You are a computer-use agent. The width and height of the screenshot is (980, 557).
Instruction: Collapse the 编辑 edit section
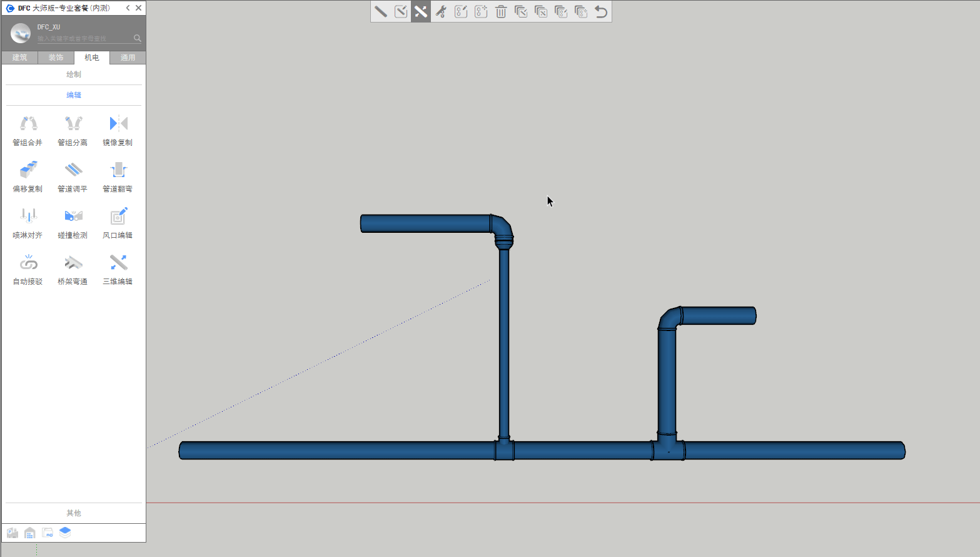(x=74, y=95)
